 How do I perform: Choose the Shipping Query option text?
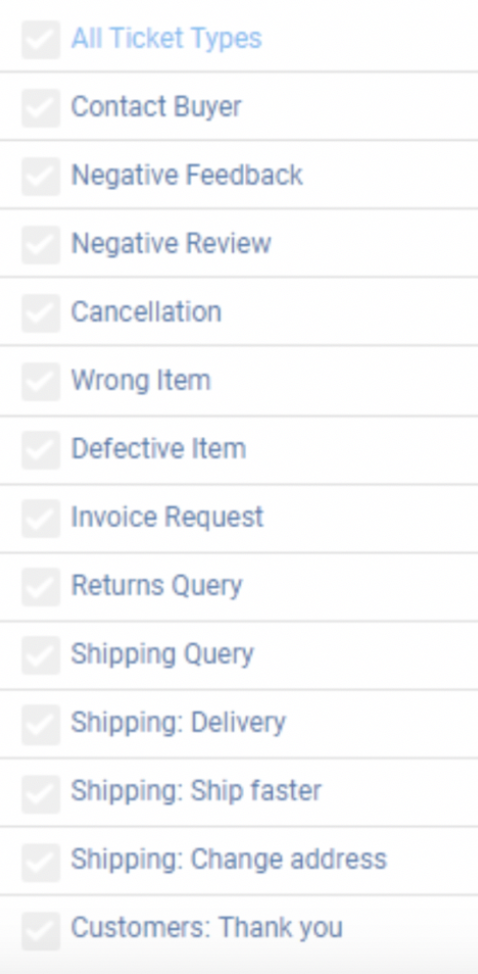[162, 655]
